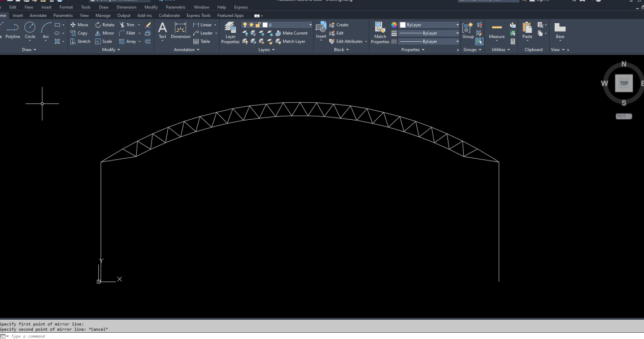
Task: Click Make Current layer button
Action: coord(291,33)
